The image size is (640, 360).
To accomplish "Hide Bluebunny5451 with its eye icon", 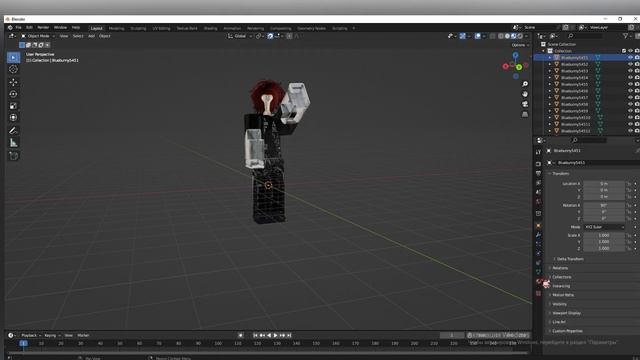I will (630, 58).
